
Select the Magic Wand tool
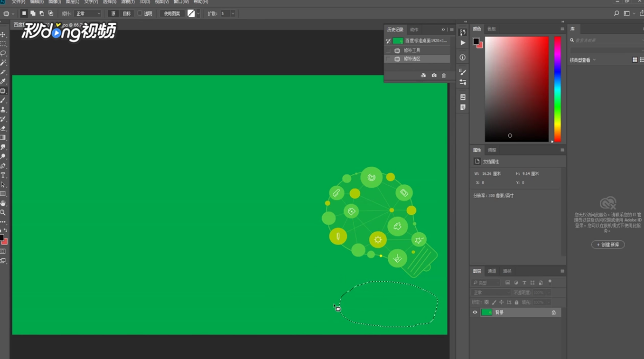(x=3, y=63)
